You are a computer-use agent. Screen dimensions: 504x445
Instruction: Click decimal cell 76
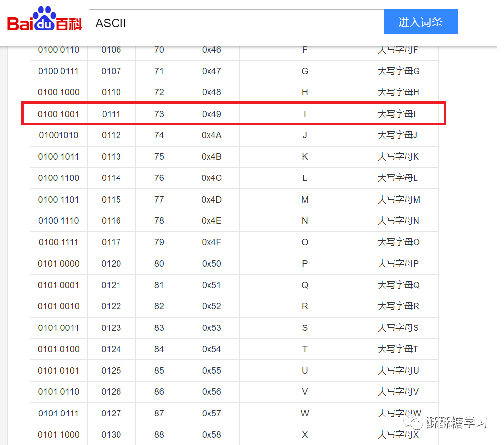[x=159, y=178]
